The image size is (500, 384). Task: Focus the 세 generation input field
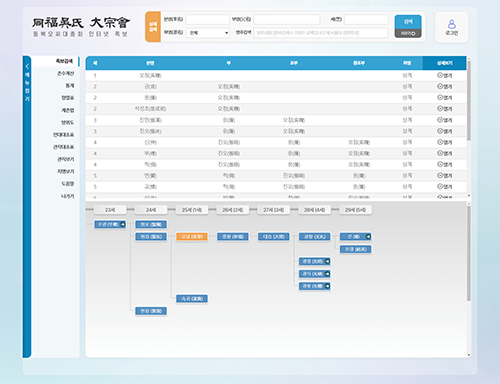[x=366, y=19]
